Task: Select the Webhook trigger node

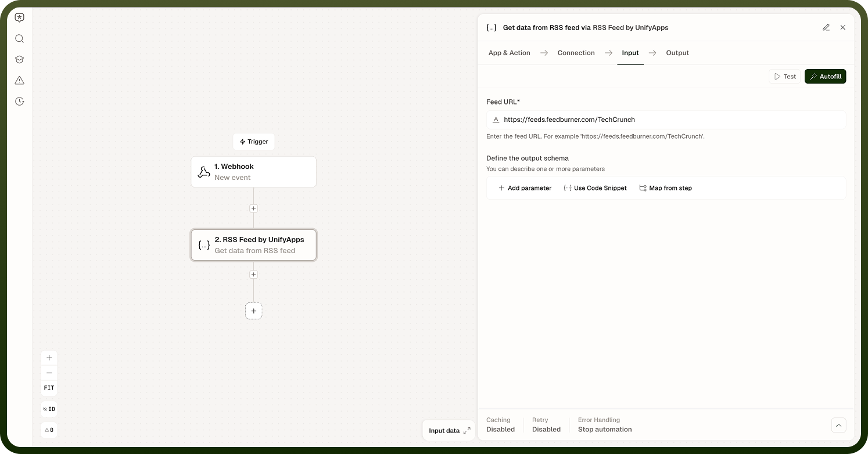Action: 254,172
